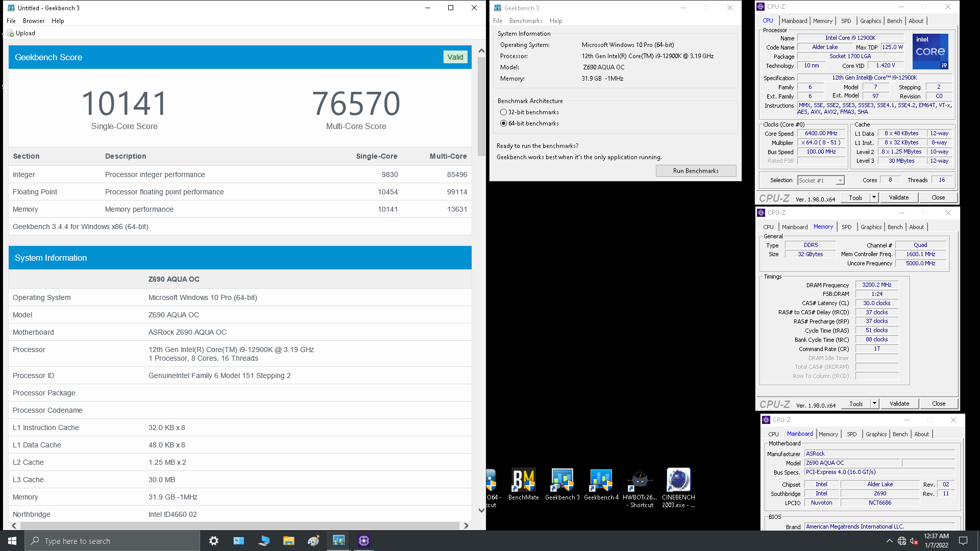Click Core Speed 6400.00 MHz field
The height and width of the screenshot is (551, 980).
point(821,134)
